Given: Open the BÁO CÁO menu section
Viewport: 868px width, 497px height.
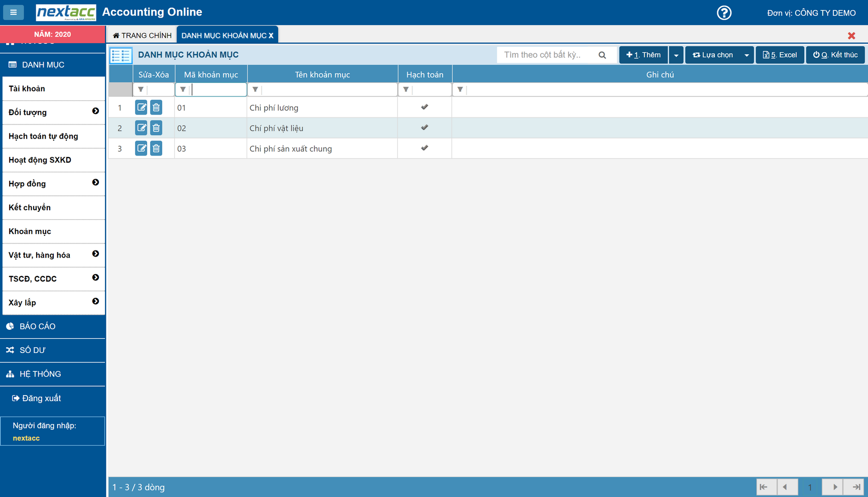Looking at the screenshot, I should (x=37, y=326).
